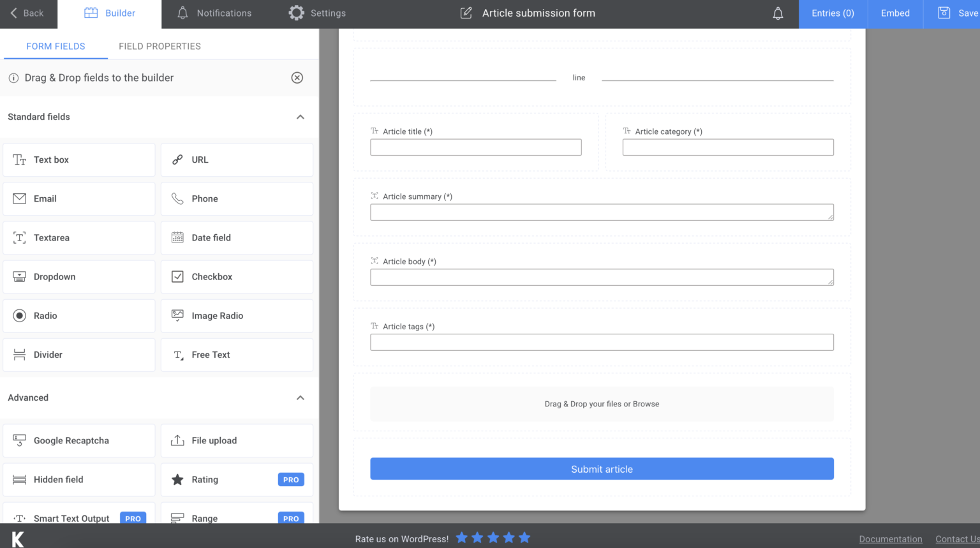
Task: Add a Divider field
Action: coord(78,355)
